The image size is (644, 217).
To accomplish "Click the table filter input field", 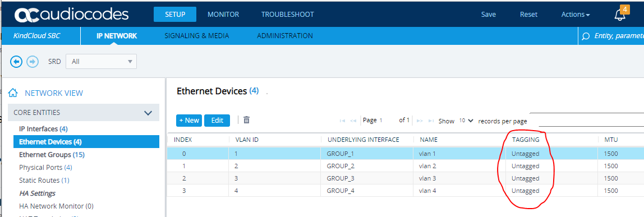I will click(587, 120).
